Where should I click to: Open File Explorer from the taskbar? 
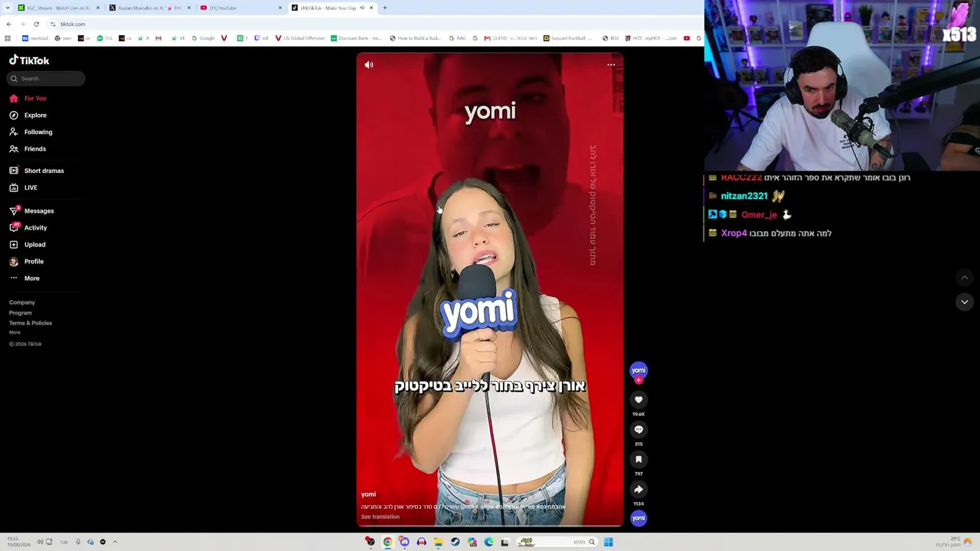click(x=438, y=542)
